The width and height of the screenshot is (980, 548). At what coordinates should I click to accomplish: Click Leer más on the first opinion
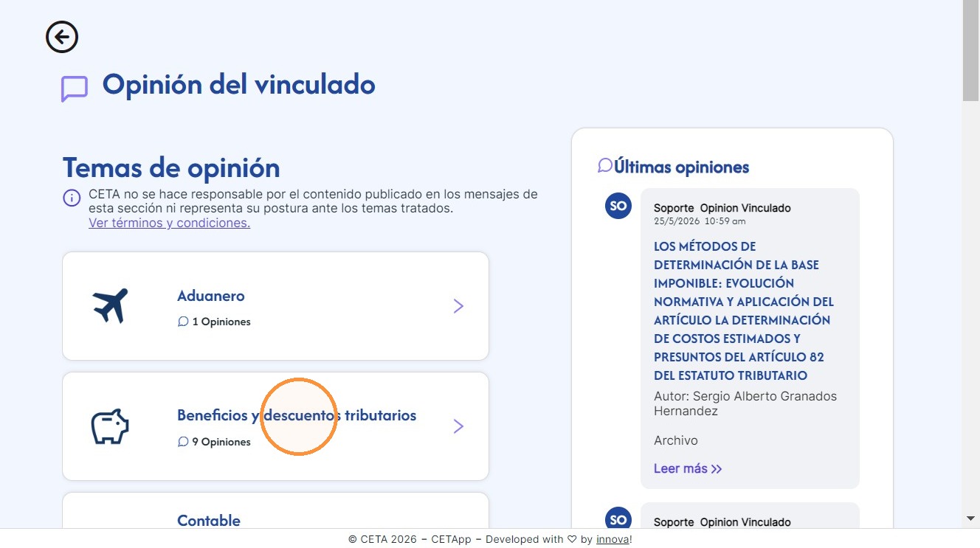click(x=688, y=468)
